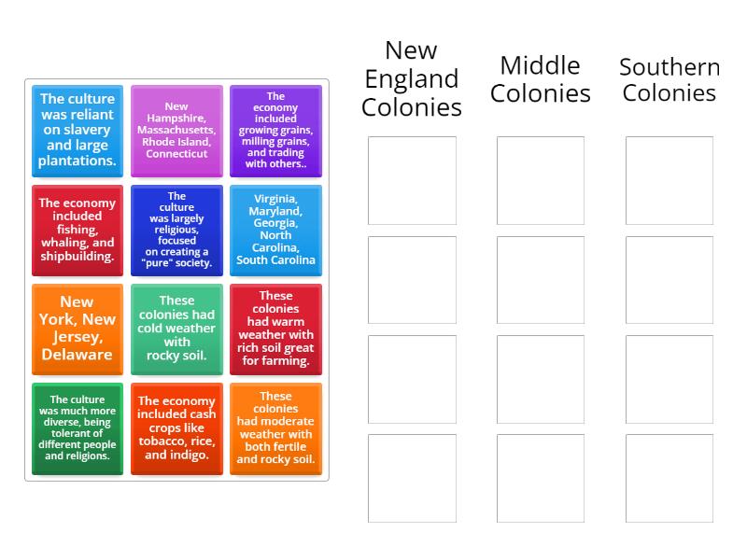Click the second Southern Colonies drop zone
Viewport: 747px width, 560px height.
pyautogui.click(x=668, y=278)
